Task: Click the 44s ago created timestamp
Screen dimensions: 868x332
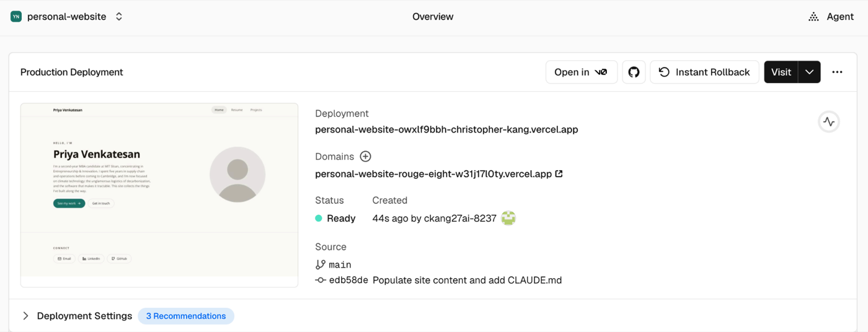Action: pos(389,218)
